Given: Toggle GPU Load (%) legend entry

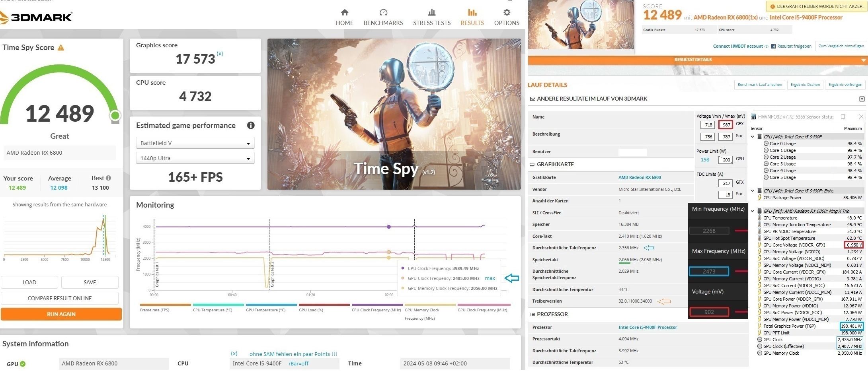Looking at the screenshot, I should [x=324, y=308].
